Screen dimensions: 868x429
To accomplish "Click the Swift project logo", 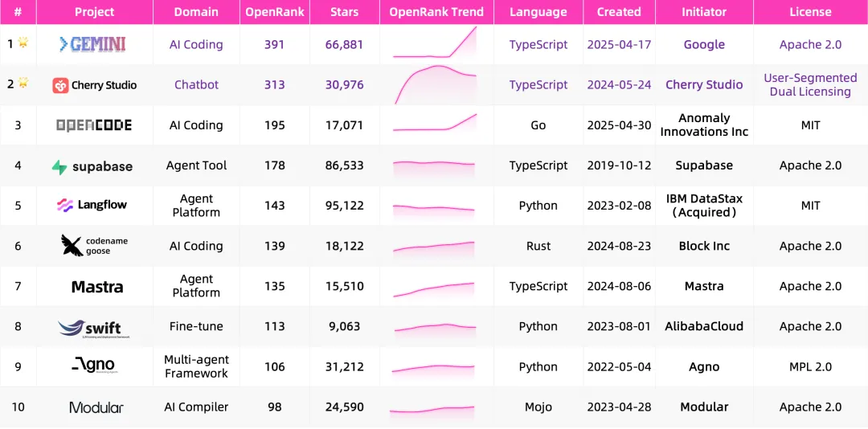I will (93, 329).
